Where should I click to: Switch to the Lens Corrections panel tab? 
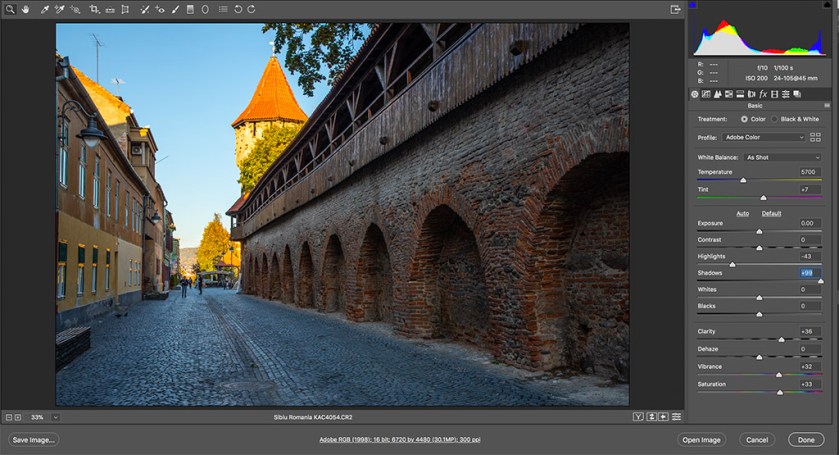click(x=752, y=94)
